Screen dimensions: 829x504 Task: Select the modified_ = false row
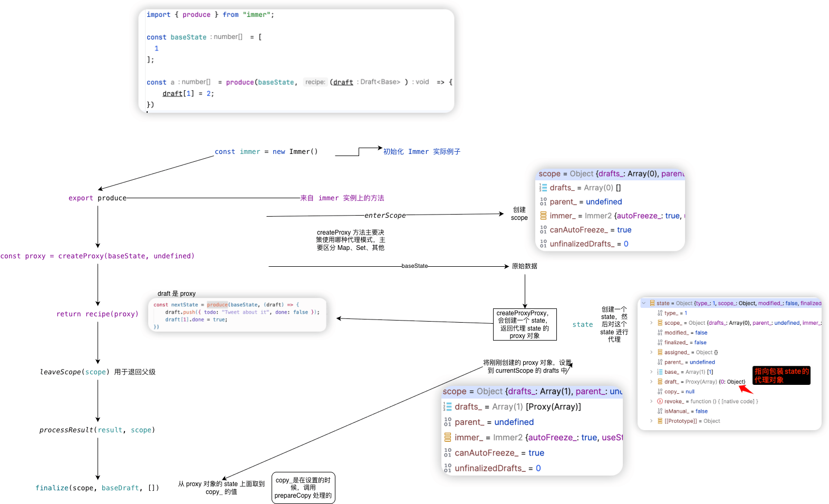tap(686, 333)
